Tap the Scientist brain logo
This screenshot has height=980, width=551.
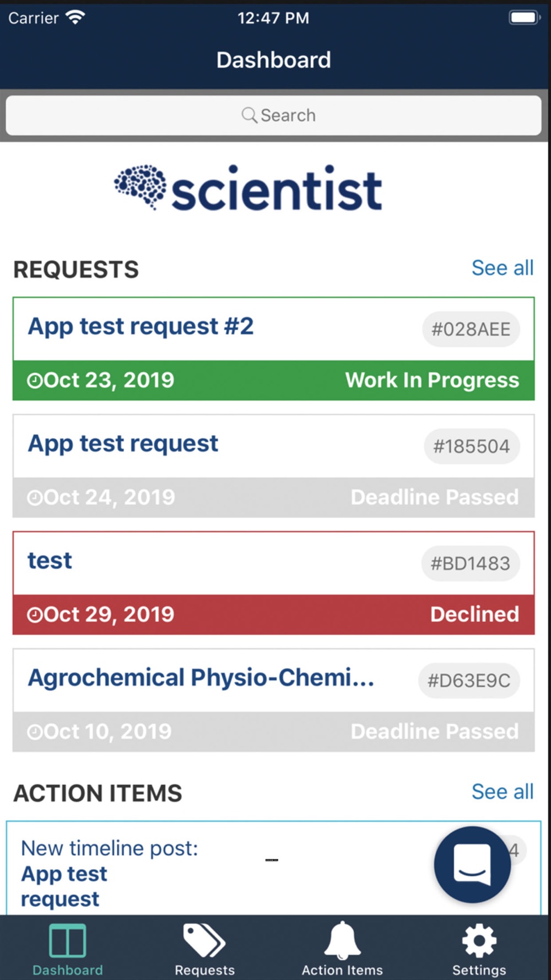click(x=140, y=186)
